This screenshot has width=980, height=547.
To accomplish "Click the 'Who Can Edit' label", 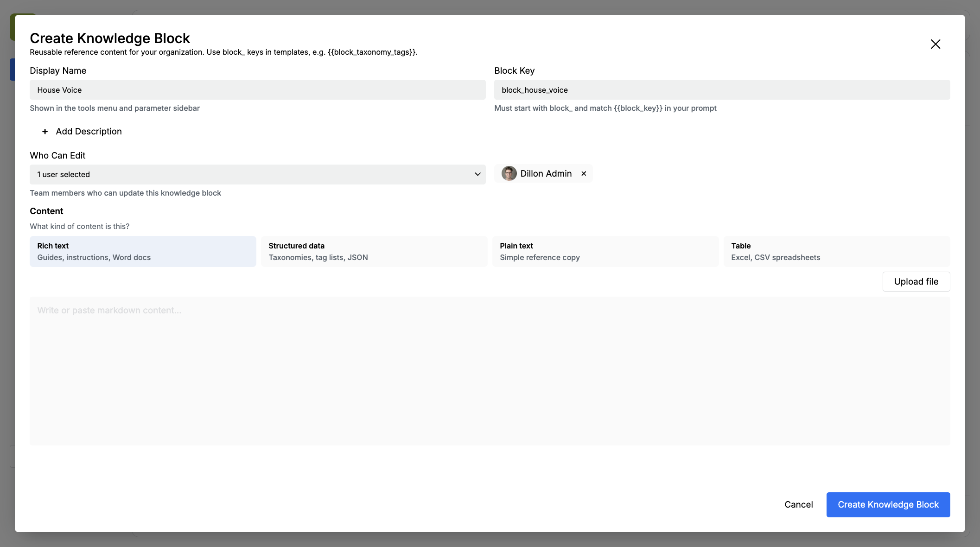I will click(58, 155).
